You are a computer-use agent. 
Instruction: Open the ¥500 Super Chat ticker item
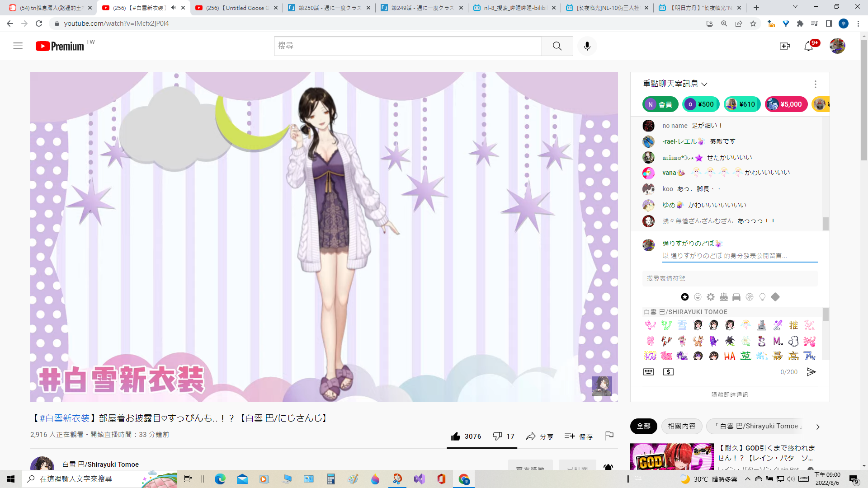click(700, 104)
